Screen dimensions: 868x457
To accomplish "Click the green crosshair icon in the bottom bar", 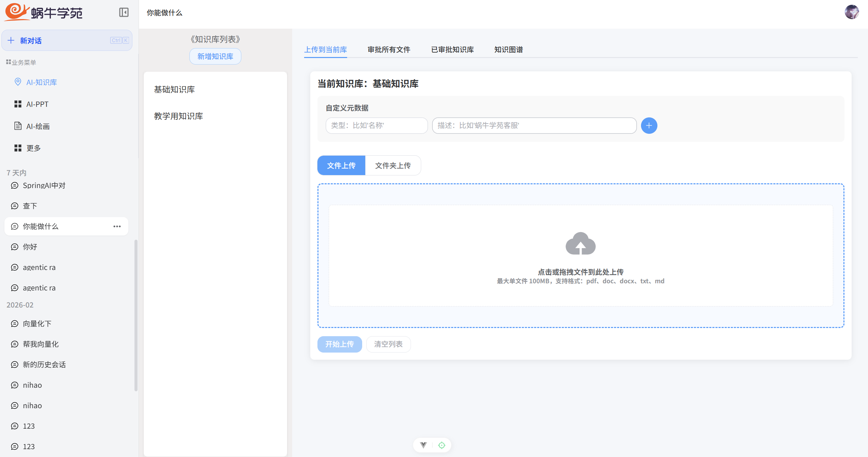I will pyautogui.click(x=442, y=445).
